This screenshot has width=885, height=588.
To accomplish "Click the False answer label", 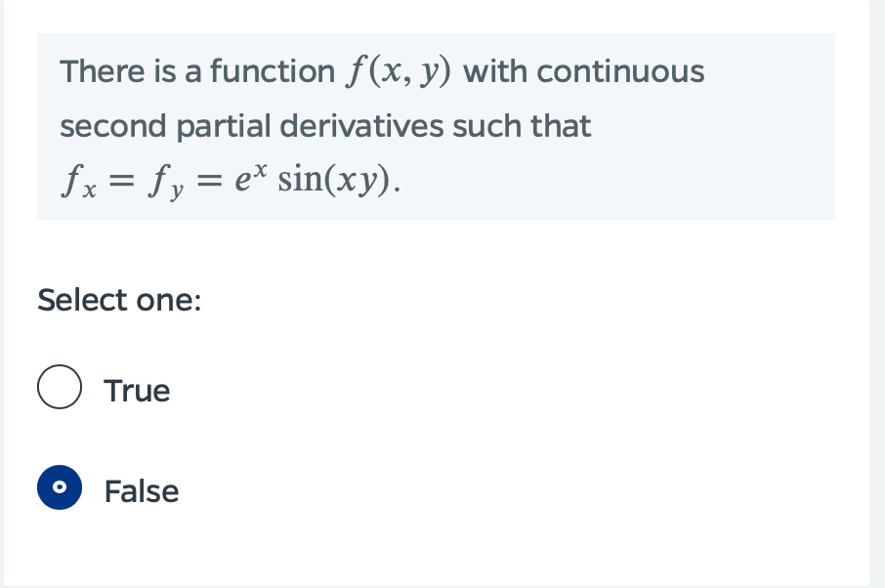I will pyautogui.click(x=141, y=491).
